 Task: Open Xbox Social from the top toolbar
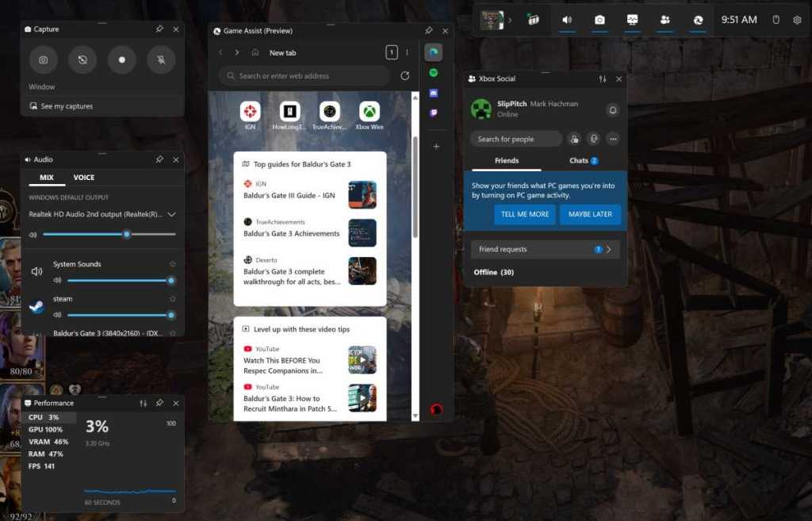coord(665,20)
